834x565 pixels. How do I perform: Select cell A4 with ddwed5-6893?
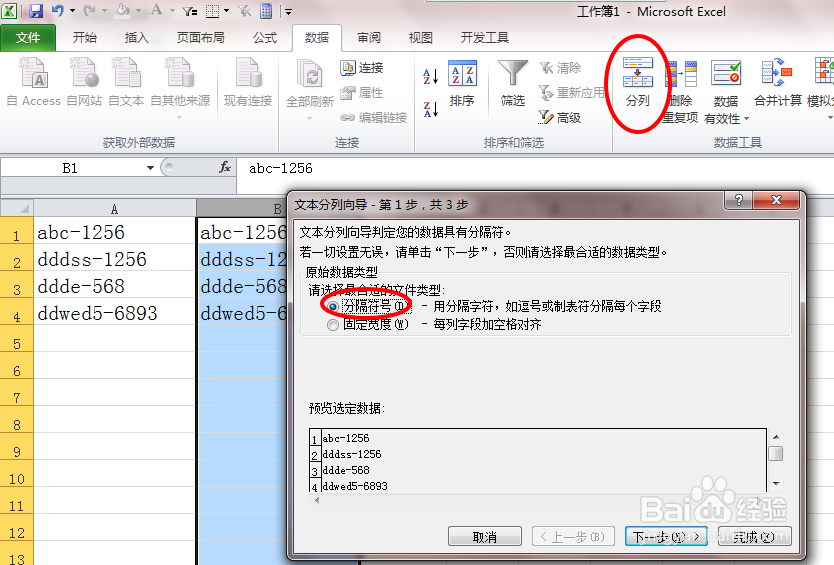[115, 314]
